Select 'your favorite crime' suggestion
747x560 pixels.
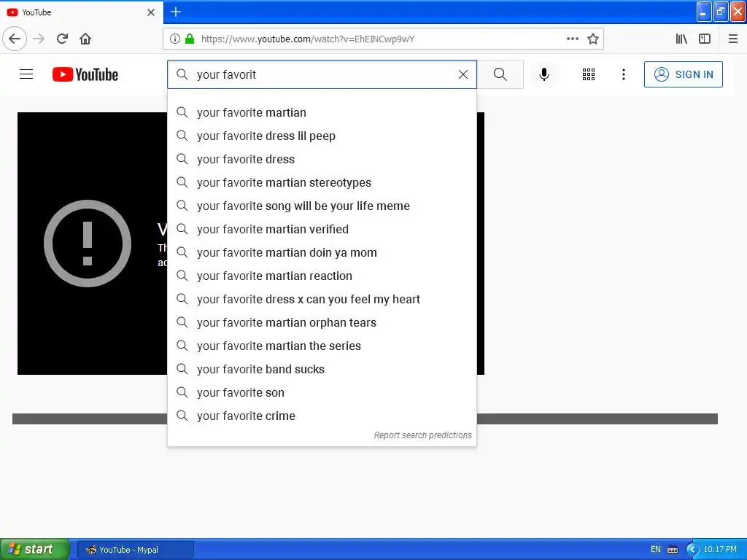(x=322, y=416)
